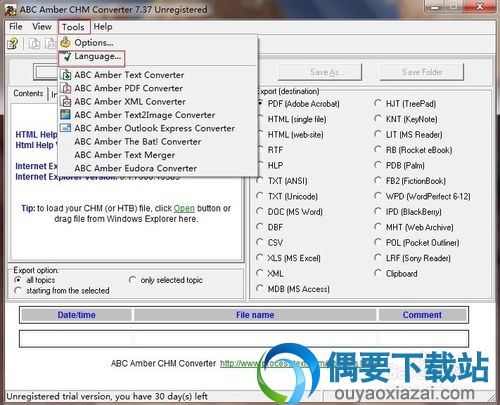This screenshot has width=500, height=405.
Task: Open the Help menu
Action: pyautogui.click(x=103, y=27)
